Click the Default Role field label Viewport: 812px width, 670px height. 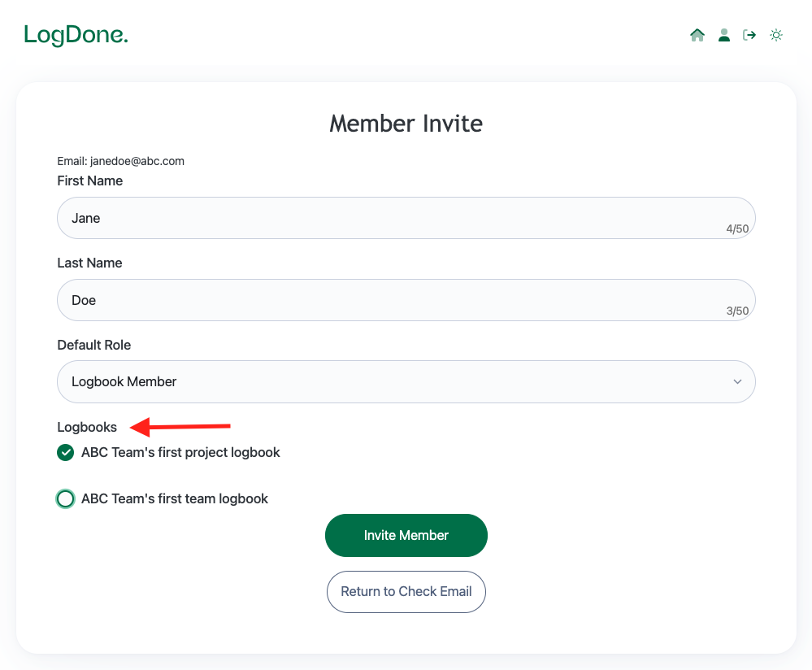pyautogui.click(x=93, y=345)
